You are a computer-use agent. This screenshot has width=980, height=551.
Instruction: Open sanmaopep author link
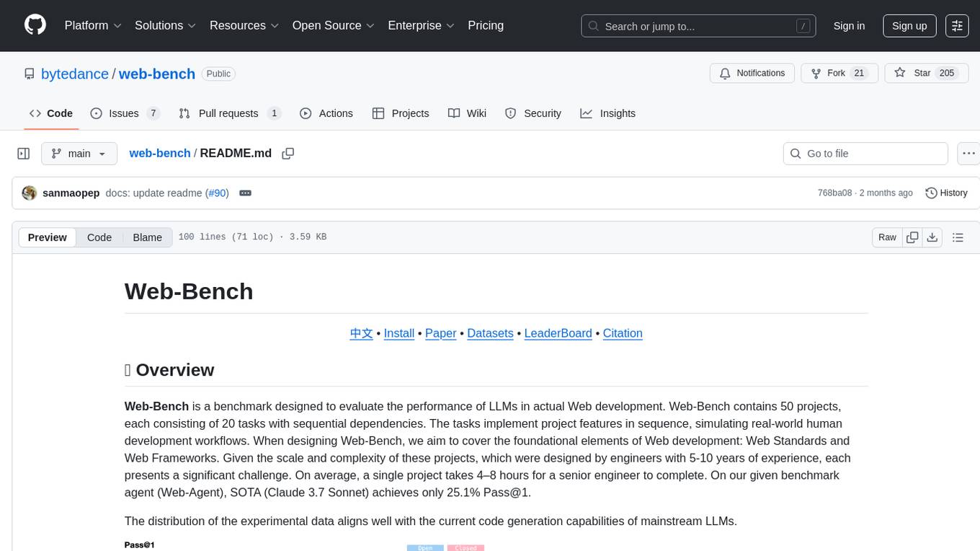tap(71, 193)
